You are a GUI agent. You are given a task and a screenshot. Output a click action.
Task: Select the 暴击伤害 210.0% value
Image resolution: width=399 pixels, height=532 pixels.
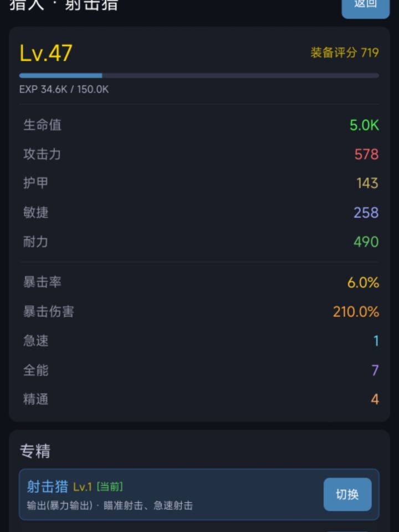pos(356,312)
